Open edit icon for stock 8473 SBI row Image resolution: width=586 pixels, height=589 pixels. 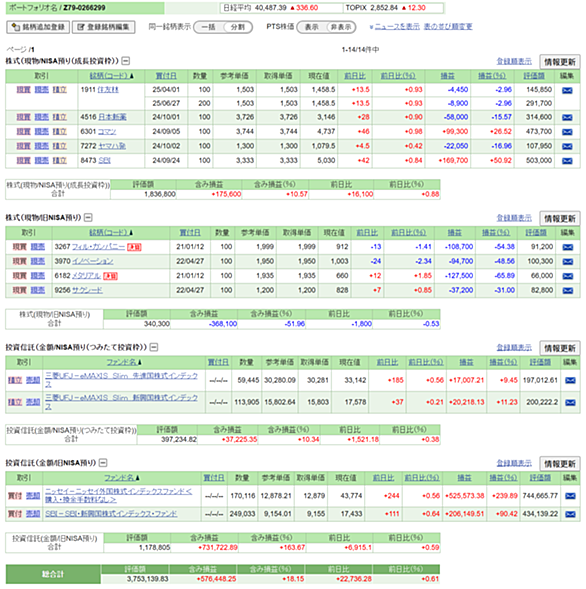567,161
